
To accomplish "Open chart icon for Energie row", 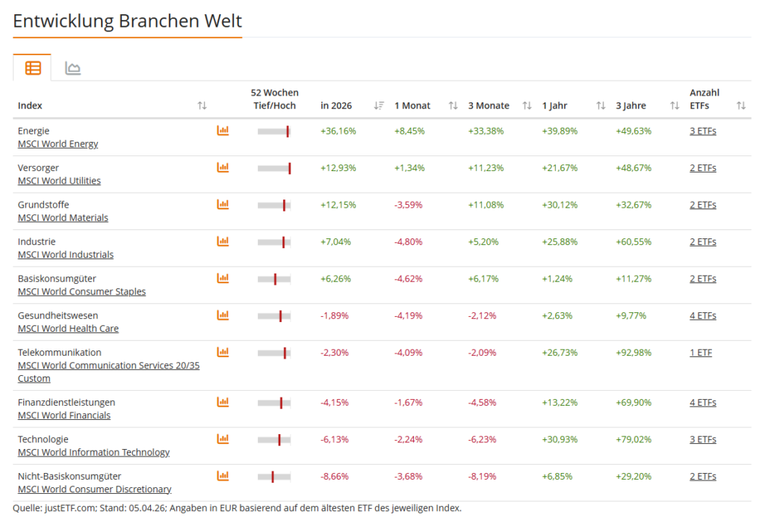I will 223,131.
